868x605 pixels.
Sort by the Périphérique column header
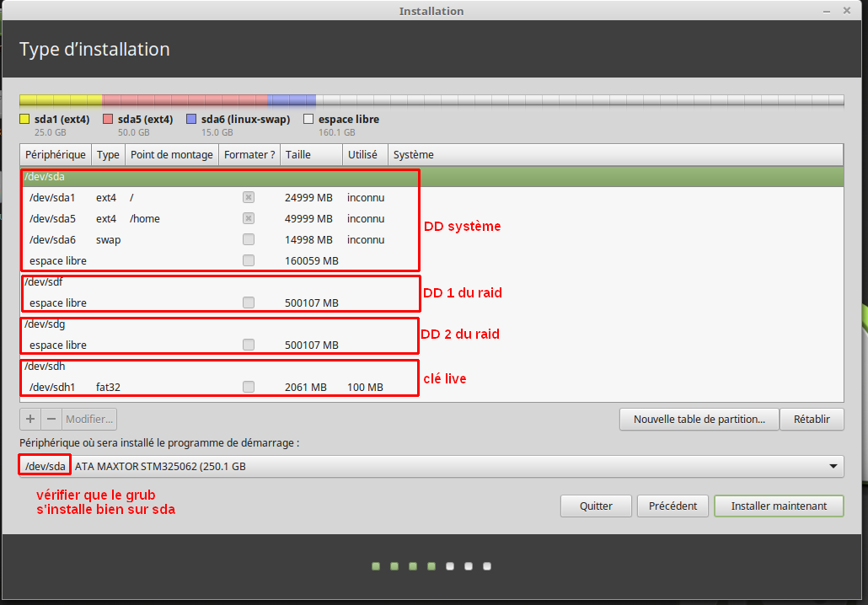(x=56, y=155)
